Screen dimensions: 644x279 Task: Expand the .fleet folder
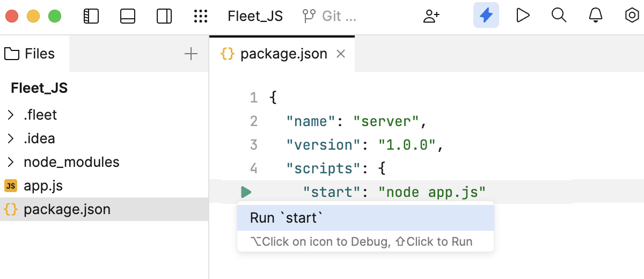[11, 115]
